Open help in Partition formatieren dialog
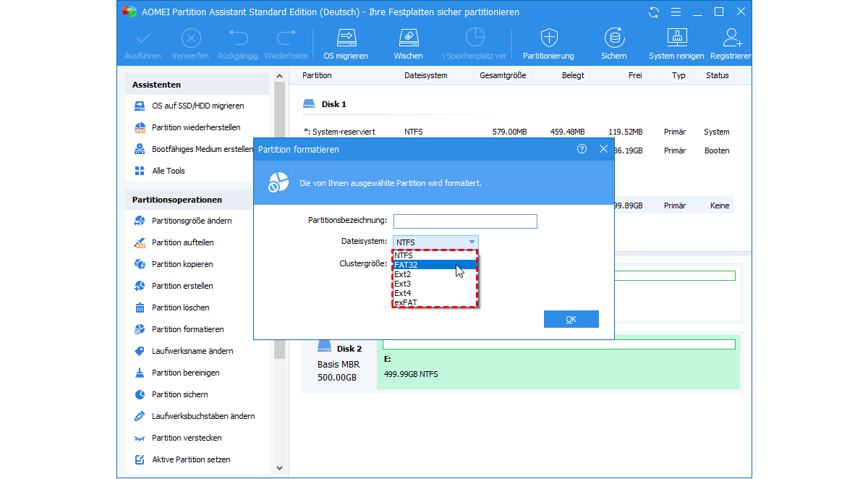868x479 pixels. (582, 149)
